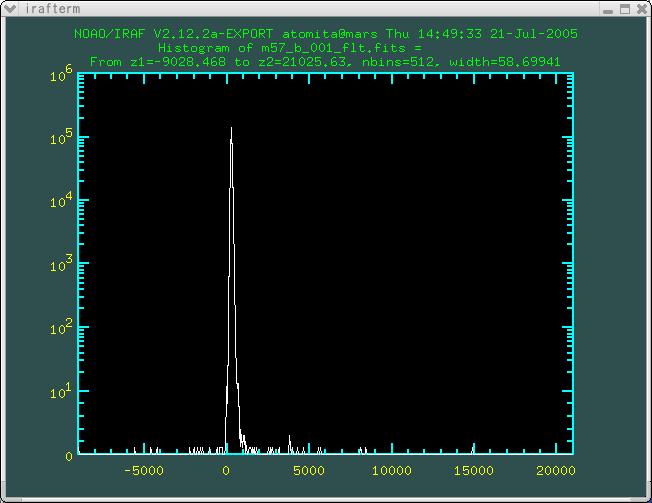Click the x-axis label -5000
The width and height of the screenshot is (652, 503).
click(144, 471)
